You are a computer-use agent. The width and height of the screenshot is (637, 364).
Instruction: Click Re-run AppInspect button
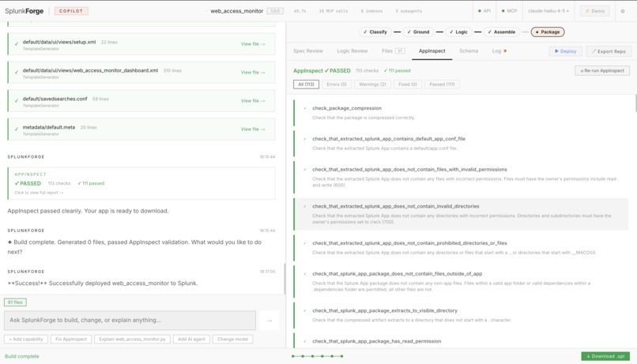tap(602, 70)
